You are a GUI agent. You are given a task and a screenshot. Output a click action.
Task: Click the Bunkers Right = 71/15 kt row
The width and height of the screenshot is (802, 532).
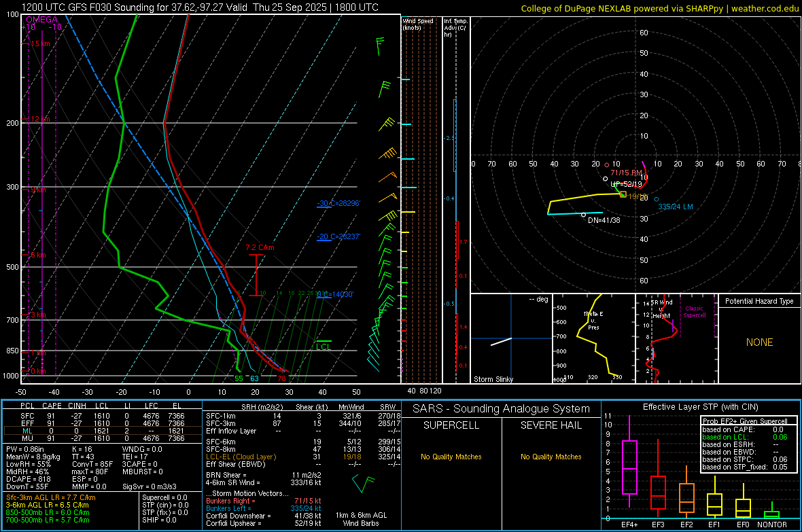coord(264,501)
